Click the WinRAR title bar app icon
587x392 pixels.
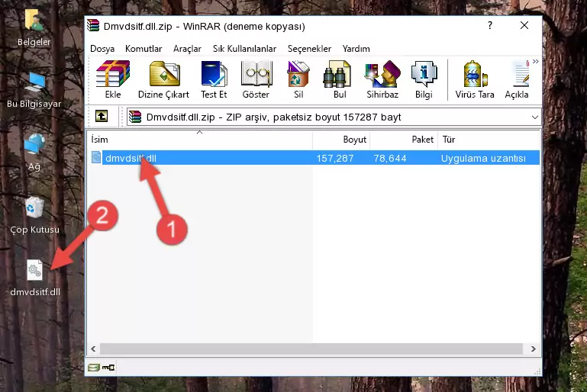point(93,26)
